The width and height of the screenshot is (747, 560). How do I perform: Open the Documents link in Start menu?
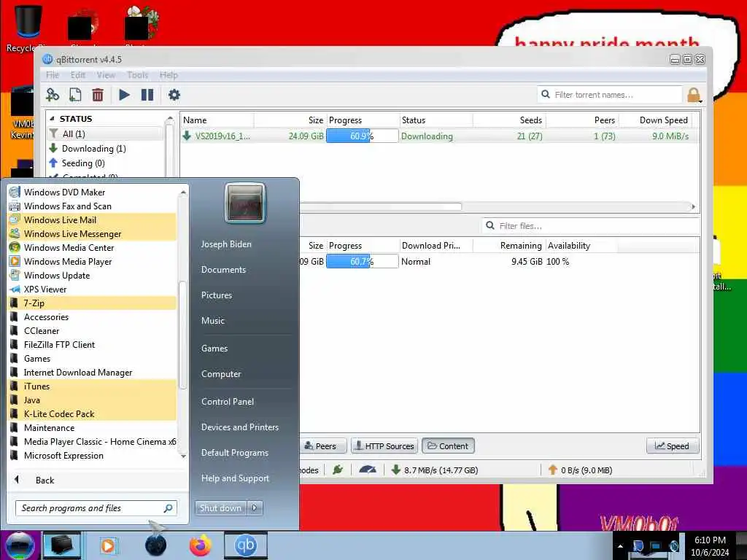point(223,270)
